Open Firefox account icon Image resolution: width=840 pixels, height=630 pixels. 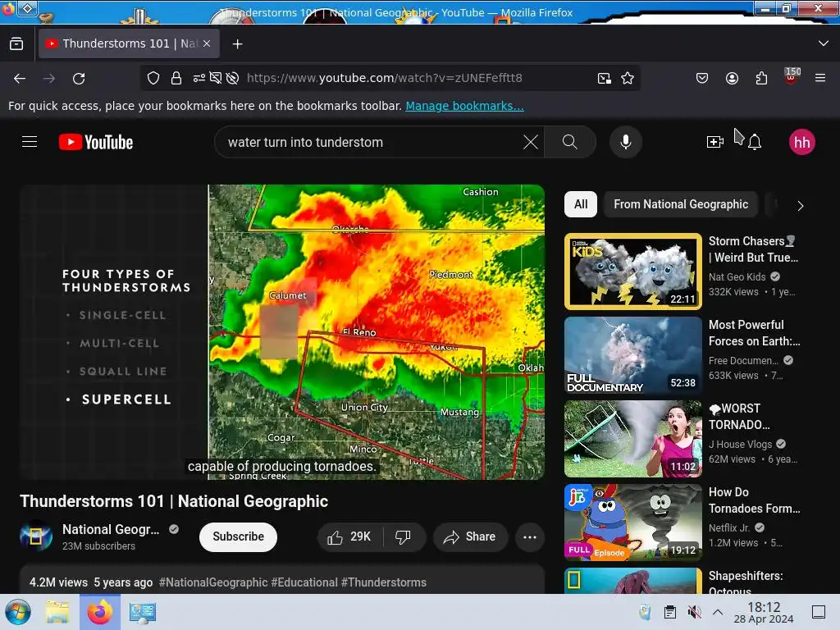pyautogui.click(x=732, y=78)
